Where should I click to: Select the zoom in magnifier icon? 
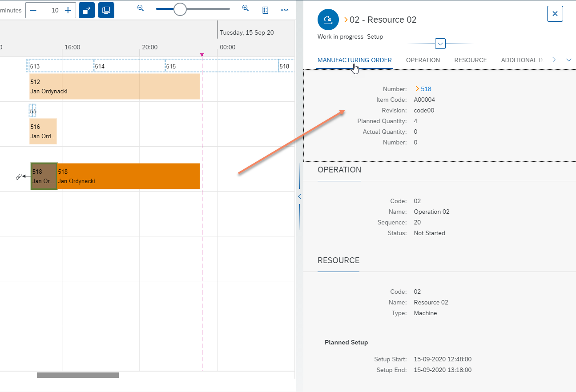point(246,8)
